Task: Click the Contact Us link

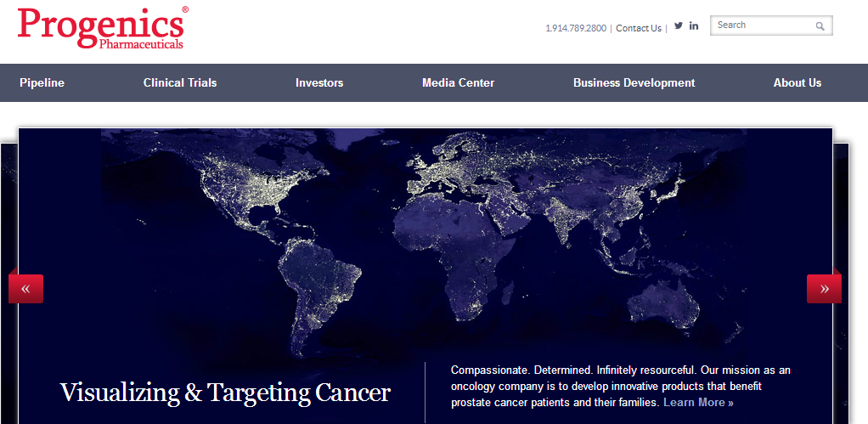Action: [x=639, y=28]
